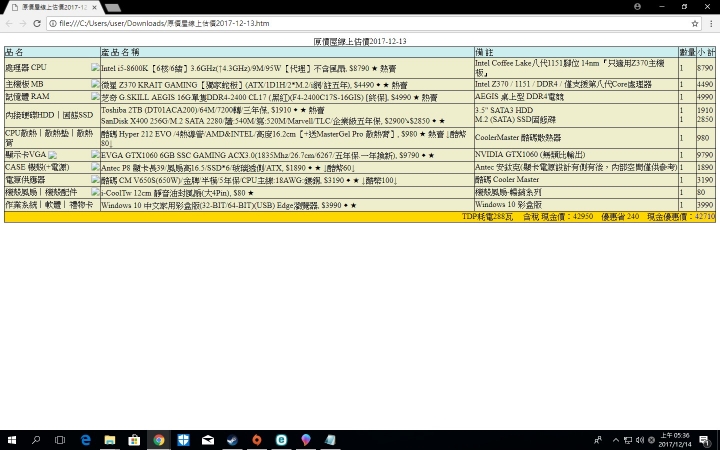The height and width of the screenshot is (450, 720).
Task: Open Task View on the taskbar
Action: pos(60,440)
